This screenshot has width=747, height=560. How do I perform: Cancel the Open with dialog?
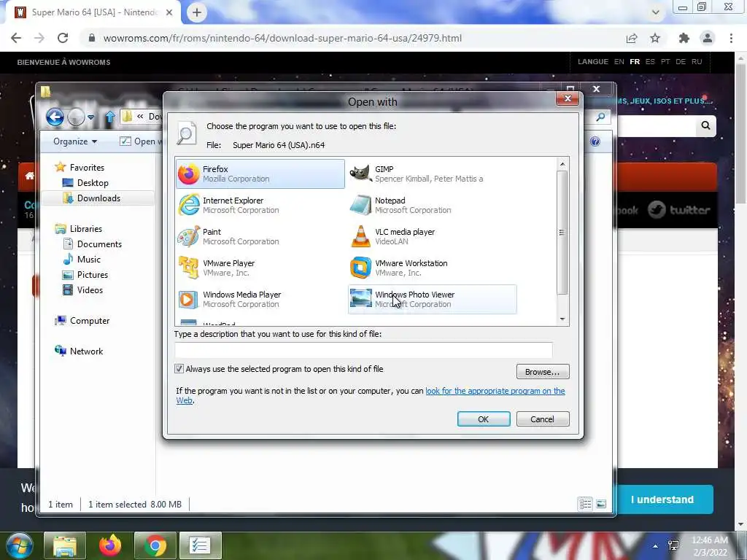(543, 419)
